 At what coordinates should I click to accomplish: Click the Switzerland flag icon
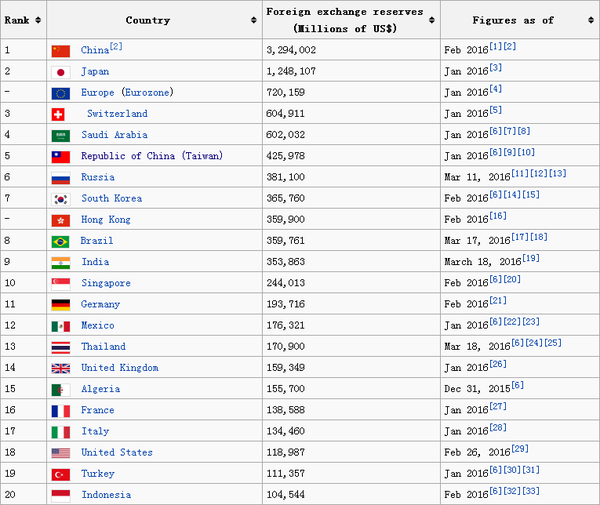pos(58,114)
